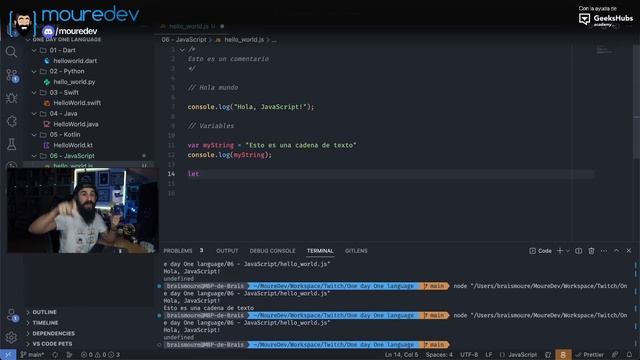Switch to the PROBLEMS tab
Image resolution: width=640 pixels, height=360 pixels.
tap(178, 251)
